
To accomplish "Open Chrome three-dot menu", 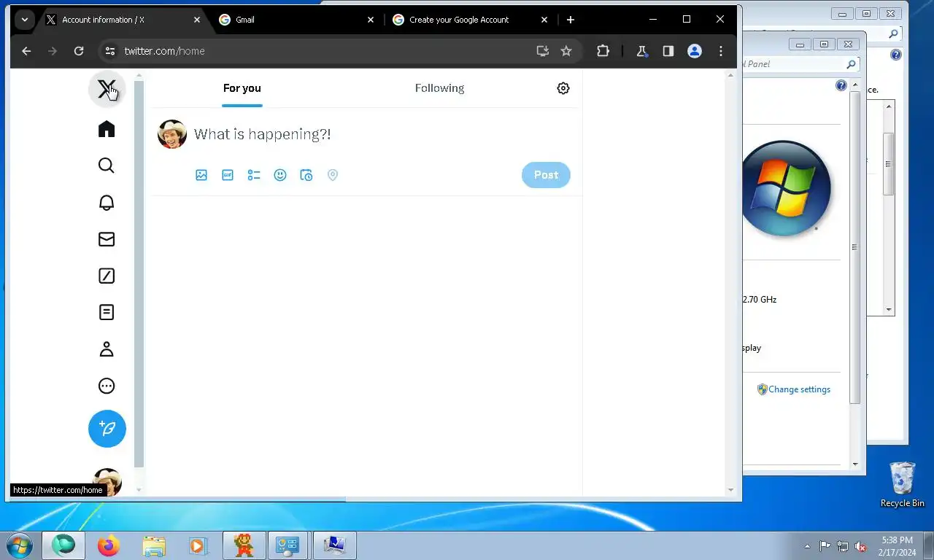I will pos(721,51).
